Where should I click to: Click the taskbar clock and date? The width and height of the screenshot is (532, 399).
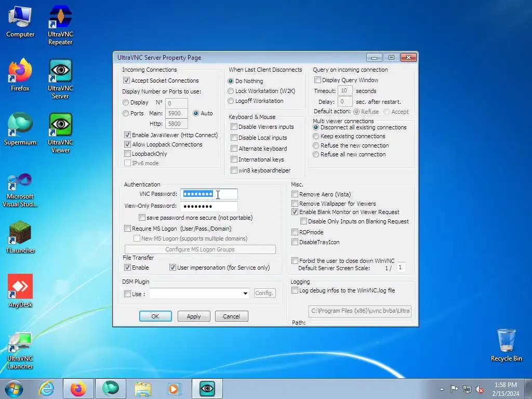pos(506,389)
